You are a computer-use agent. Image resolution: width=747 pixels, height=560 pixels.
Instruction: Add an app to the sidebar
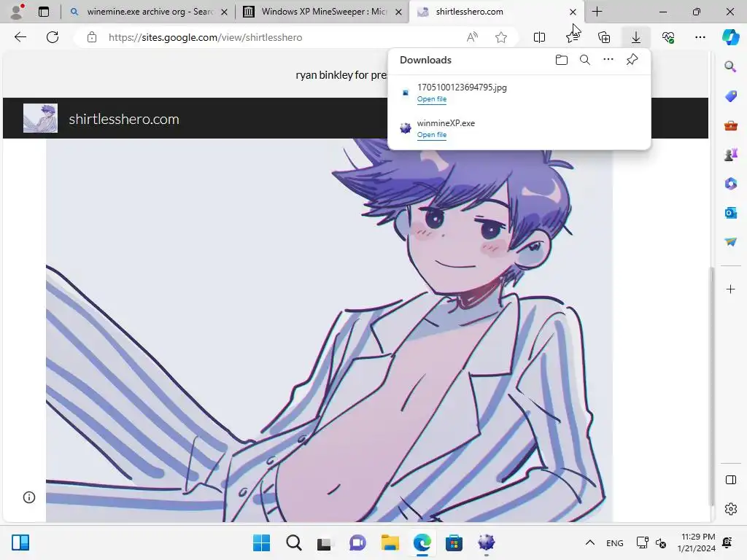730,289
